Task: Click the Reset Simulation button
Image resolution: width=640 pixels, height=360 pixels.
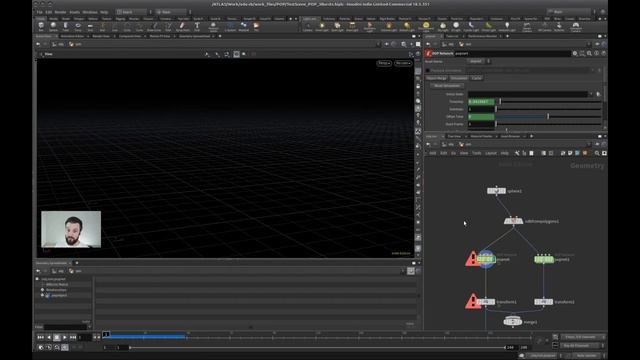Action: 447,86
